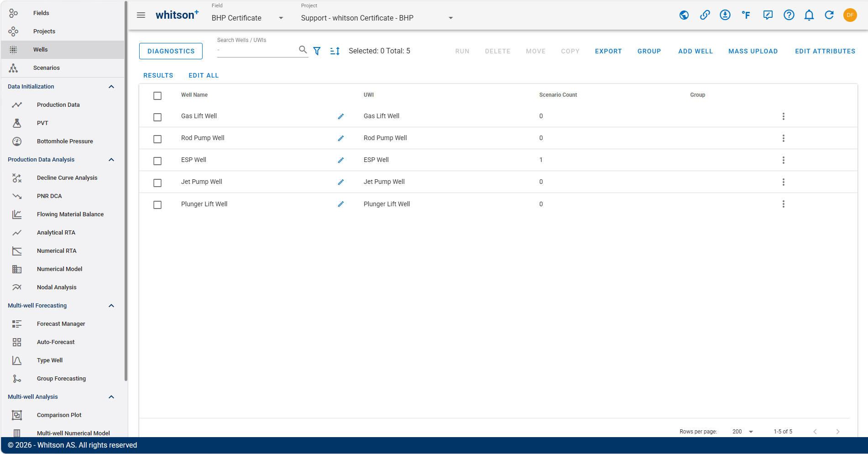Check the Plunger Lift Well checkbox
This screenshot has width=868, height=454.
click(x=157, y=205)
